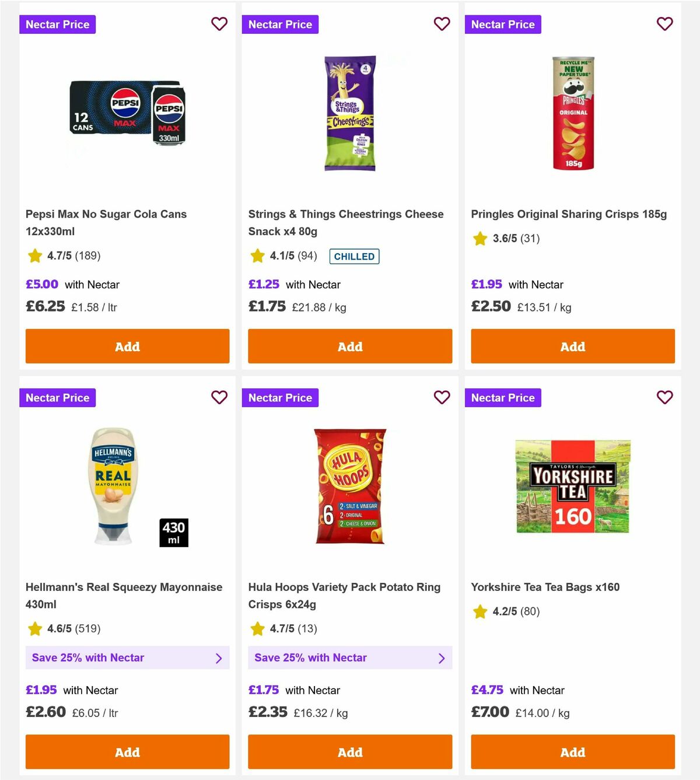Click the Hula Hoops product image
Viewport: 700px width, 780px height.
coord(349,488)
